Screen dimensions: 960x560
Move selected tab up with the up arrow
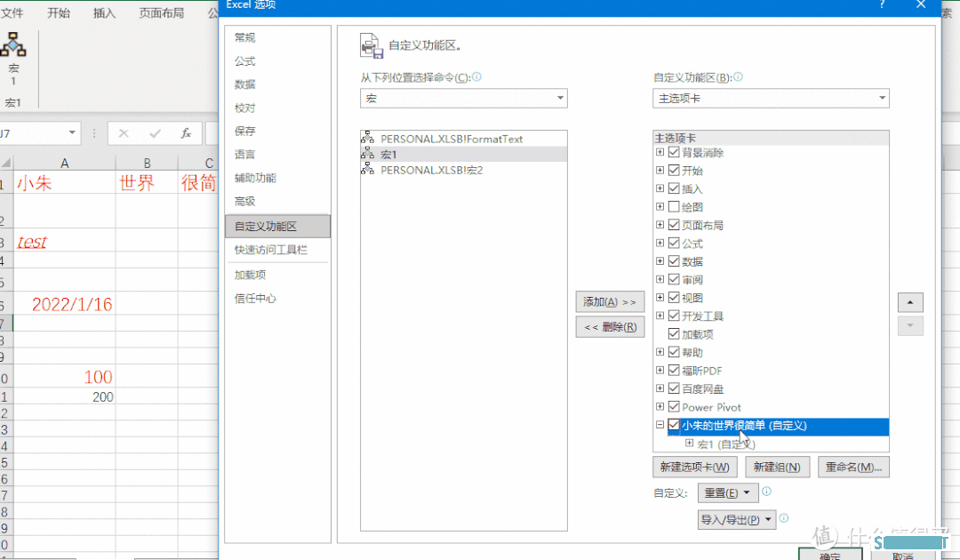pos(910,302)
